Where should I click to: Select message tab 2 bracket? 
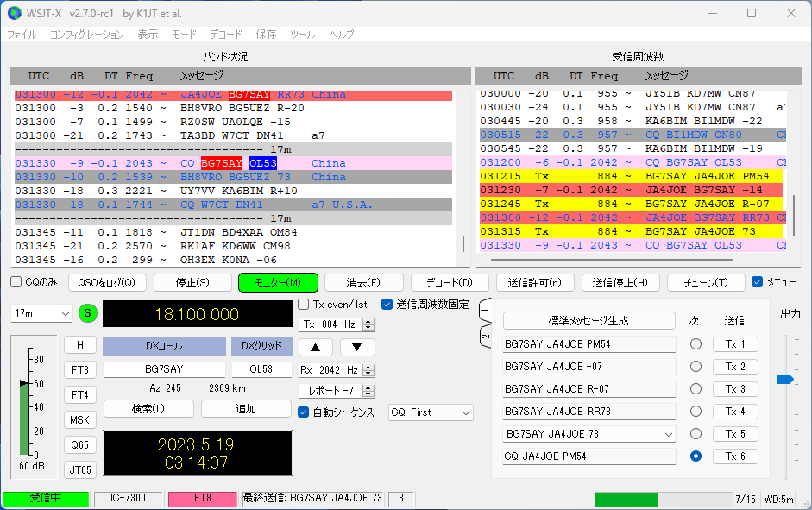click(485, 336)
